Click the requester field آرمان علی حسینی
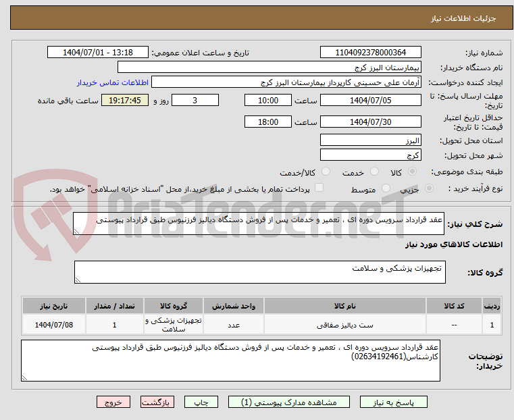 pyautogui.click(x=286, y=82)
